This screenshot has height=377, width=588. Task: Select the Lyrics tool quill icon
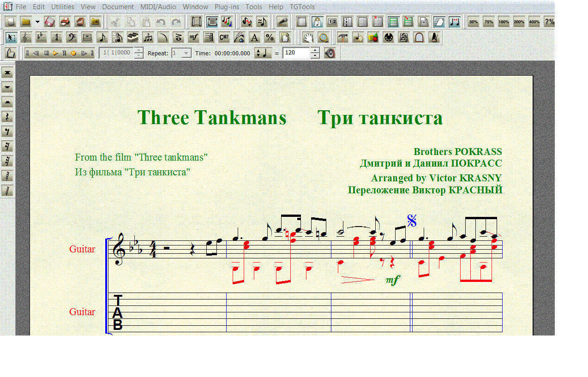(x=239, y=37)
